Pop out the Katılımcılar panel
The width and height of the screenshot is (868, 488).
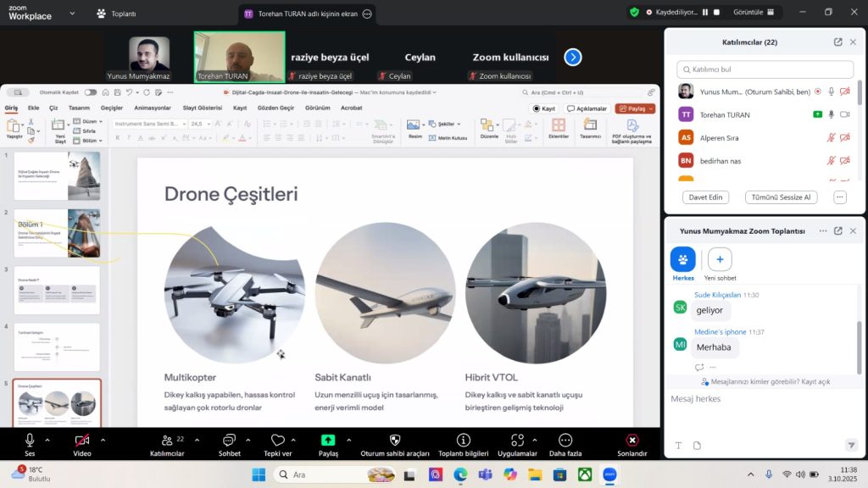837,42
